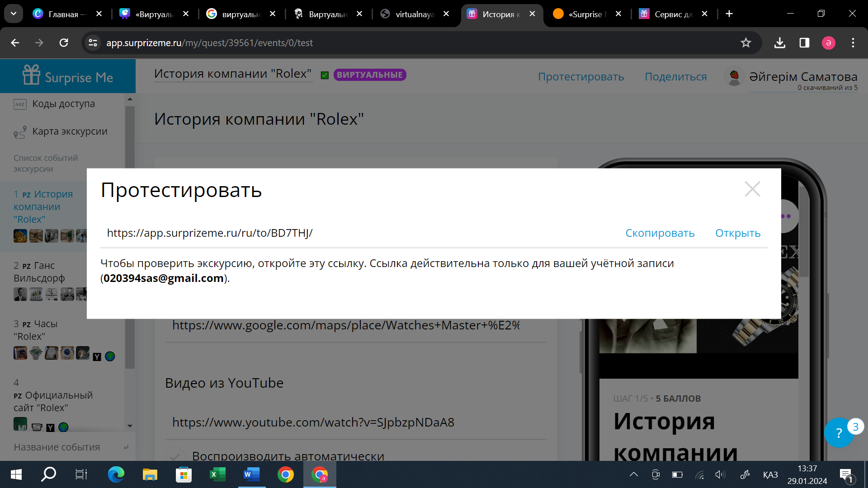Image resolution: width=868 pixels, height=488 pixels.
Task: Close the Протестировать dialog
Action: [752, 189]
